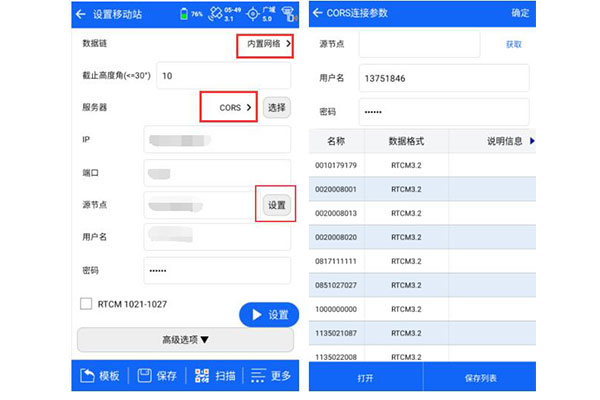The image size is (600, 400).
Task: Tap the back arrow beside 设置移动站
Action: [80, 14]
